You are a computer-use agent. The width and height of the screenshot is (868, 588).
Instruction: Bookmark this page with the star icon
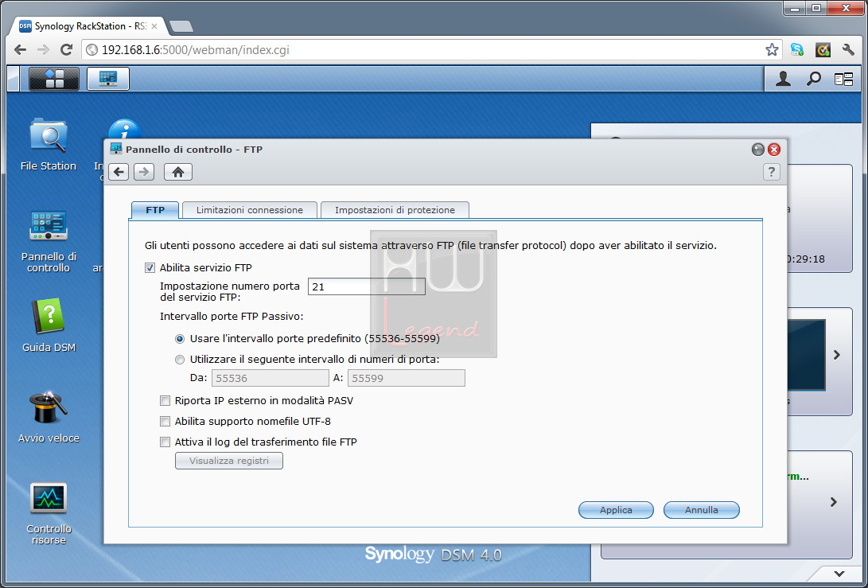(x=772, y=50)
